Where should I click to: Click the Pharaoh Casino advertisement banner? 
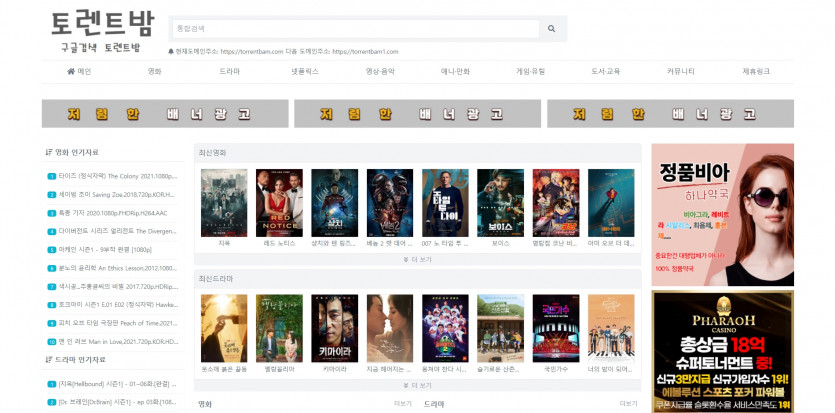click(x=721, y=351)
